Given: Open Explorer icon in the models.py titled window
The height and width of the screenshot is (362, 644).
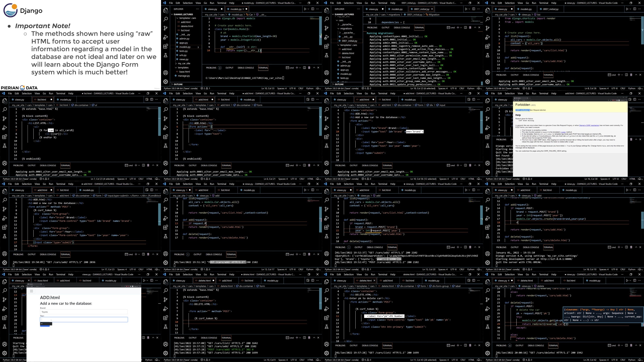Looking at the screenshot, I should coord(165,10).
